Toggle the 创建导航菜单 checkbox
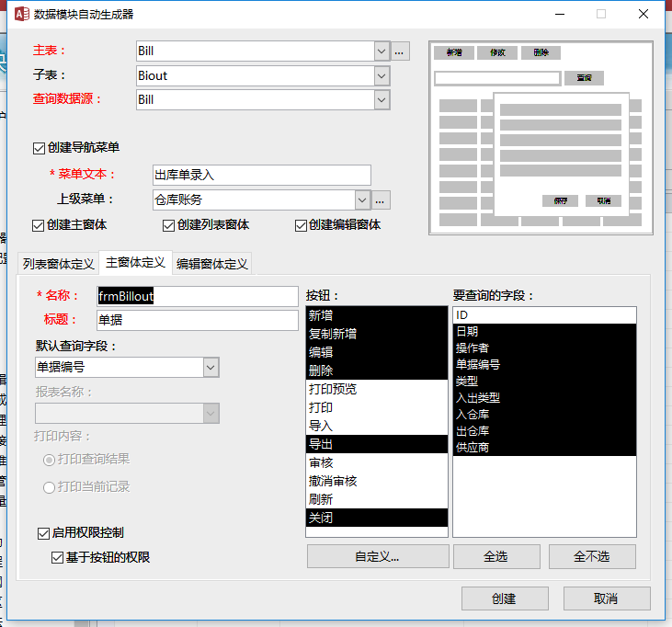Viewport: 672px width, 627px height. coord(39,148)
